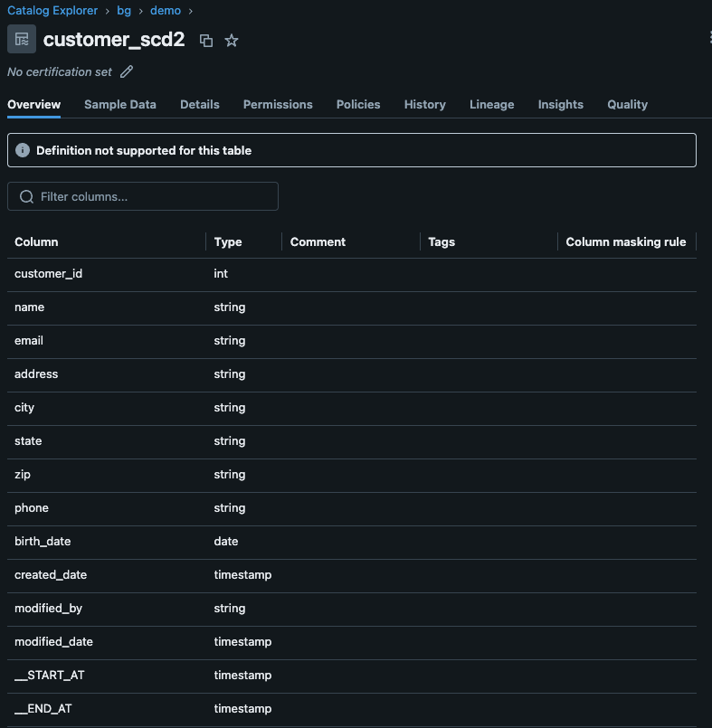Screen dimensions: 712x728
Task: Click the Comment column header
Action: click(318, 241)
